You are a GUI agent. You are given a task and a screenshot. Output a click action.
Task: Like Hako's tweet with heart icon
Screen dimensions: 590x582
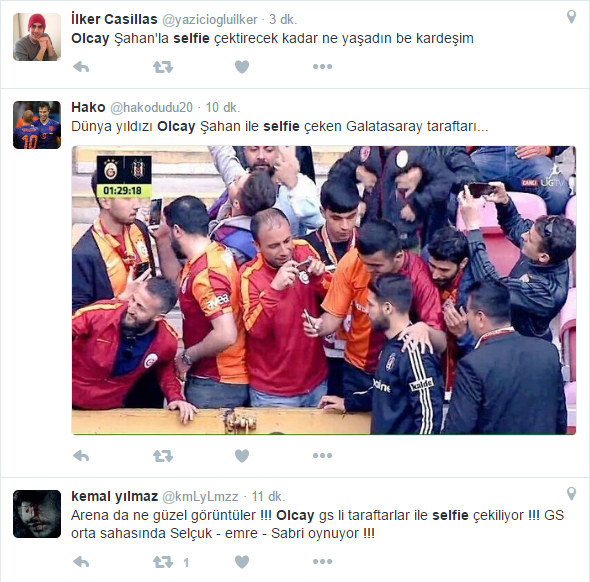(x=242, y=456)
